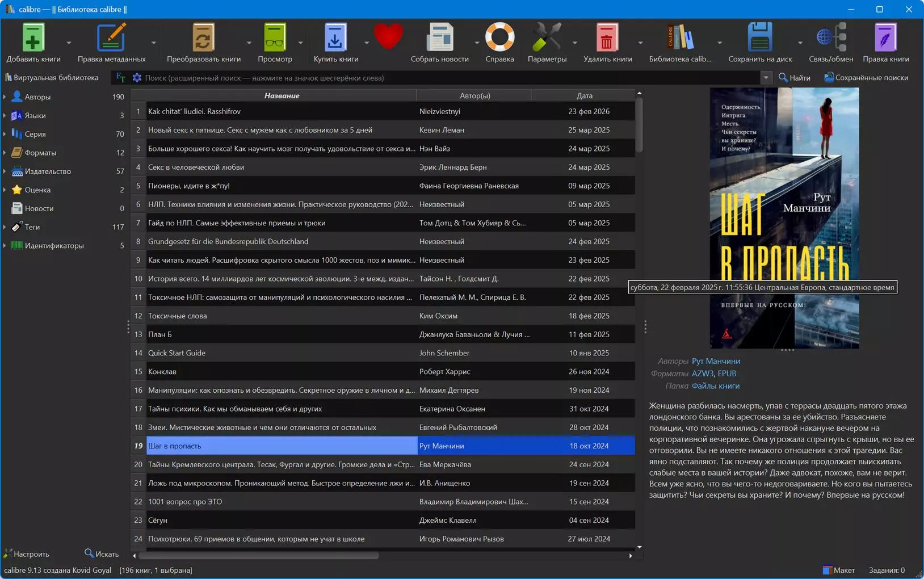
Task: Click the Formats (Форматы) category icon
Action: tap(17, 153)
